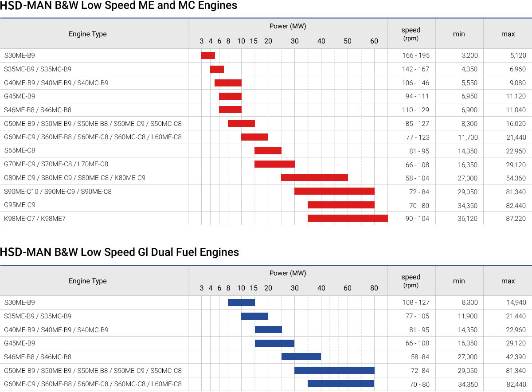Click min power value '11,900'
Viewport: 532px width, 392px height.
click(468, 316)
